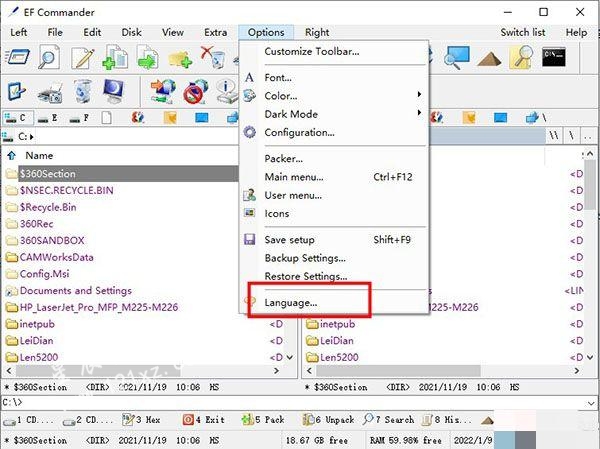Click Switch list in menu bar

523,33
